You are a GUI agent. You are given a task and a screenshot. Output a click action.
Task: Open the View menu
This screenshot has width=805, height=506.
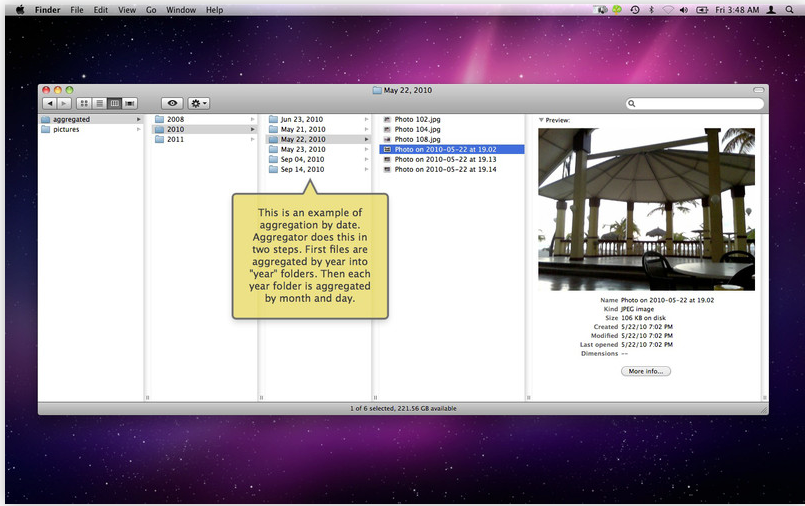(127, 10)
